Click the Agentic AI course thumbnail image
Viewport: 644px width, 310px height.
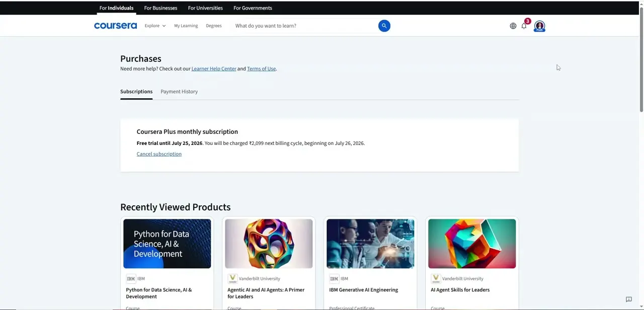(269, 244)
